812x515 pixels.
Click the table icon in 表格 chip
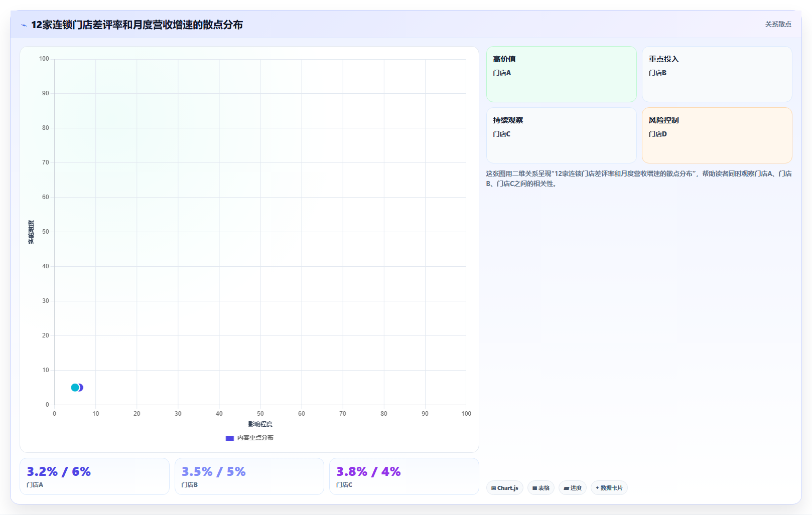535,488
